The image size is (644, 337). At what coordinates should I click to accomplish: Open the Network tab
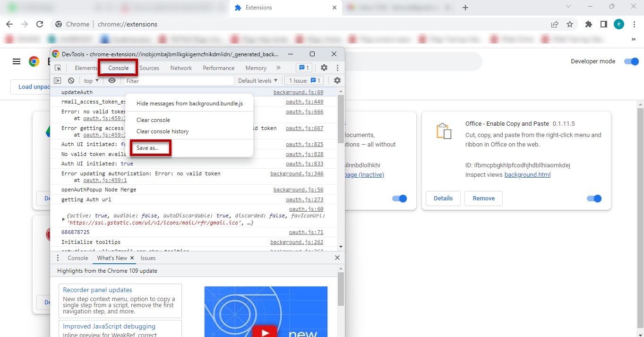[181, 68]
